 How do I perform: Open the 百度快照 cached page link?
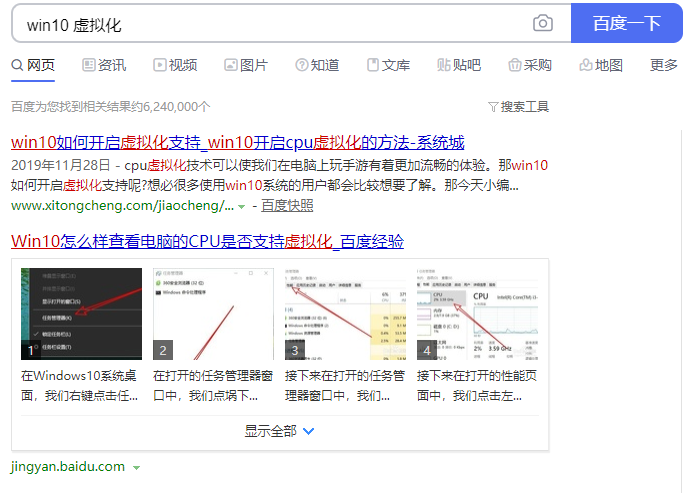[x=287, y=206]
